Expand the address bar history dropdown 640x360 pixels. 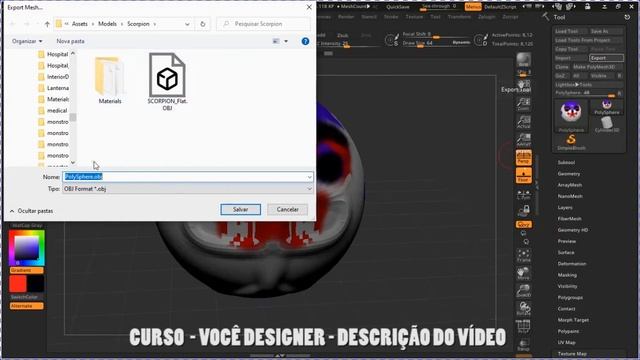point(187,24)
